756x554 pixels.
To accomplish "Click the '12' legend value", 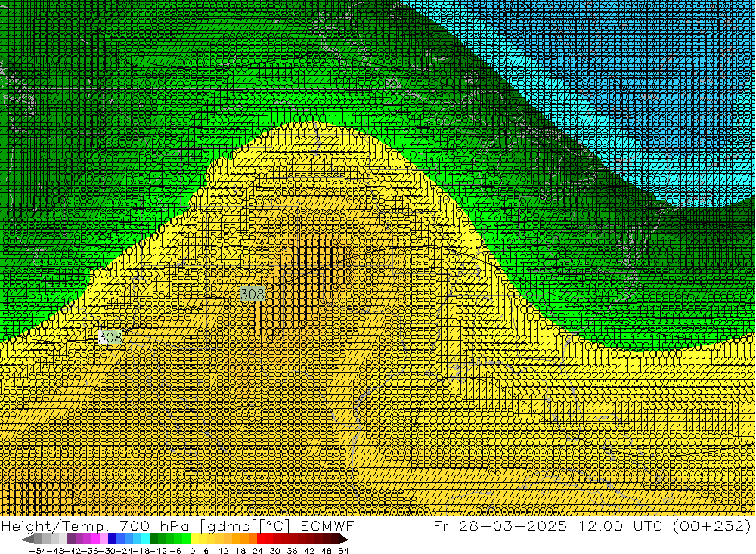I will [223, 551].
